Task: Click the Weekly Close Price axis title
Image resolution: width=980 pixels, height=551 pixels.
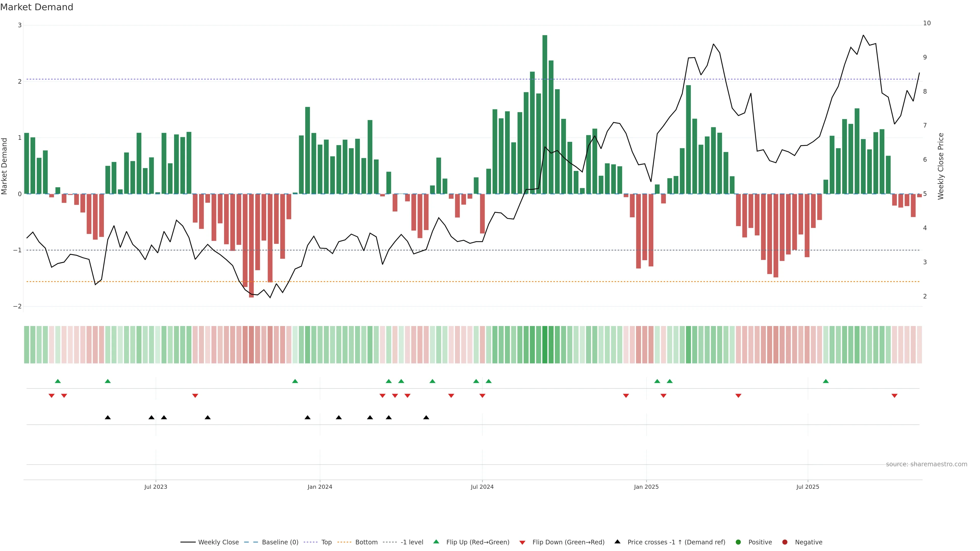Action: (940, 166)
